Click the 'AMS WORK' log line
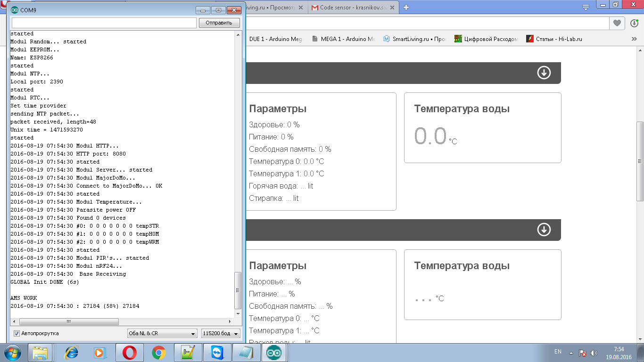644x362 pixels. (x=24, y=298)
